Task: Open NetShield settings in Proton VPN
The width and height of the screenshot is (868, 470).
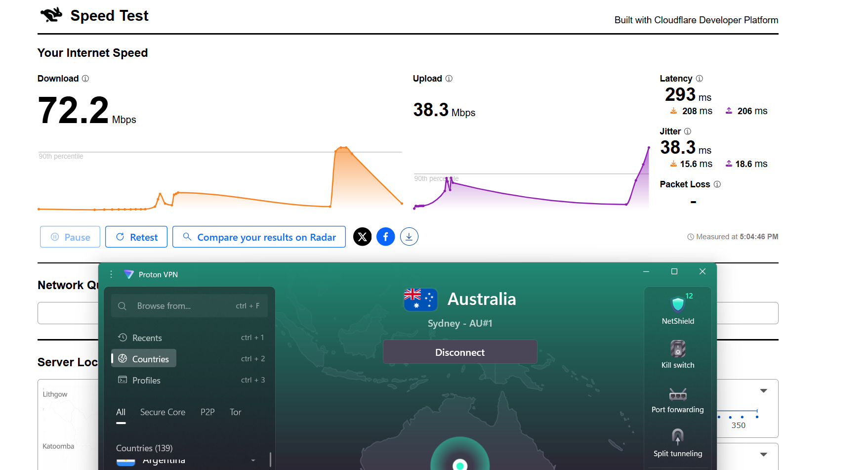Action: (x=677, y=307)
